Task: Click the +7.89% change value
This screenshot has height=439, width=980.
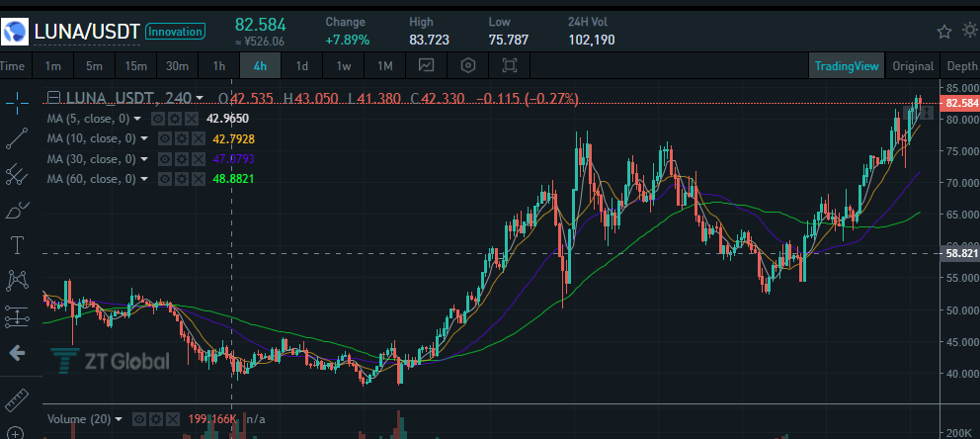Action: pos(348,40)
